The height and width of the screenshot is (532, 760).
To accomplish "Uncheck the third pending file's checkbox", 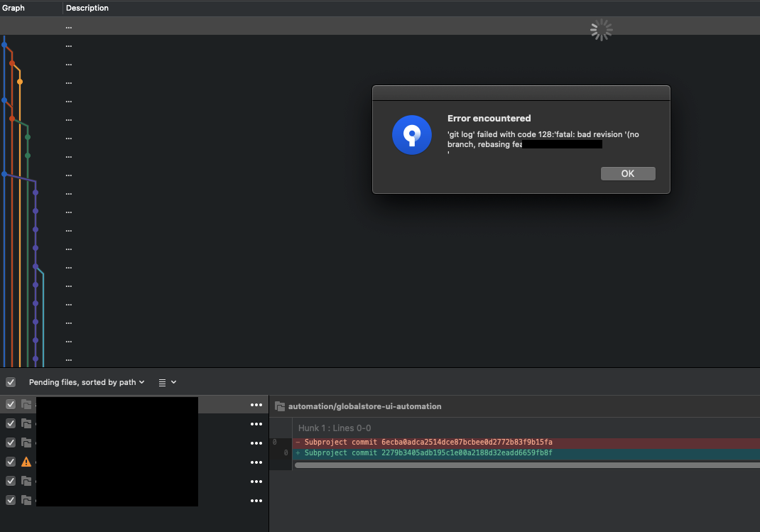I will pos(11,443).
